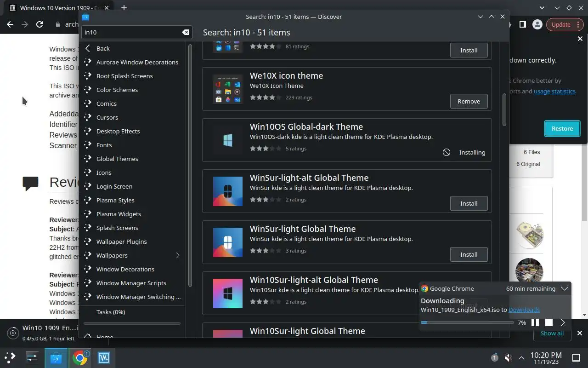Open the usage statistics link in Chrome
Viewport: 588px width, 368px height.
point(554,91)
